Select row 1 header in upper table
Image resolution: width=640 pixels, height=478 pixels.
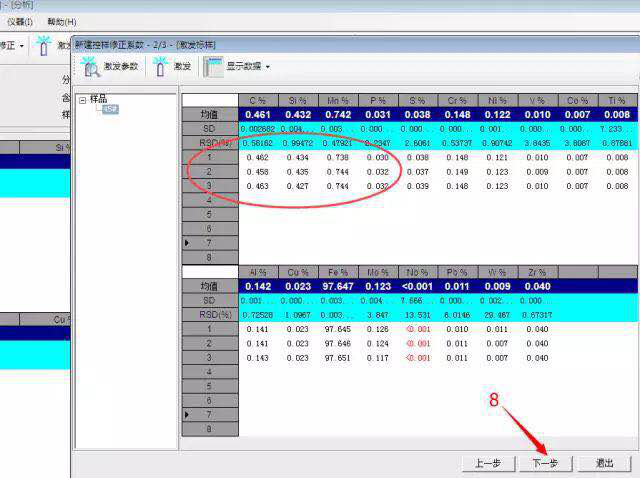(x=210, y=158)
